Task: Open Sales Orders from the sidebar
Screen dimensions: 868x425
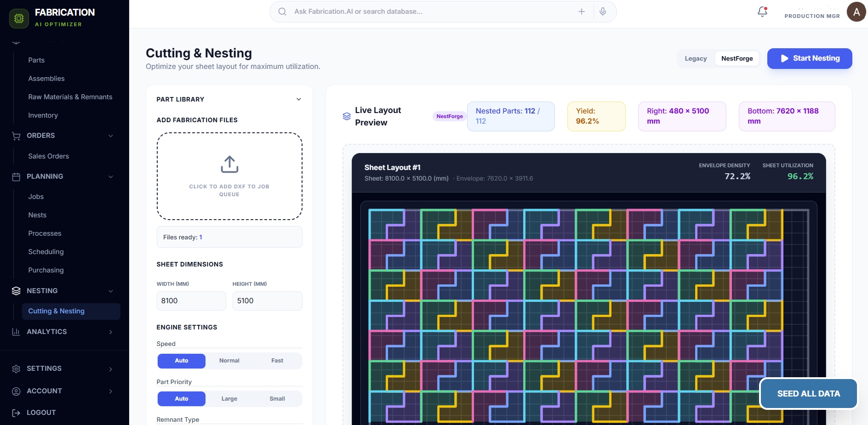Action: pos(48,156)
